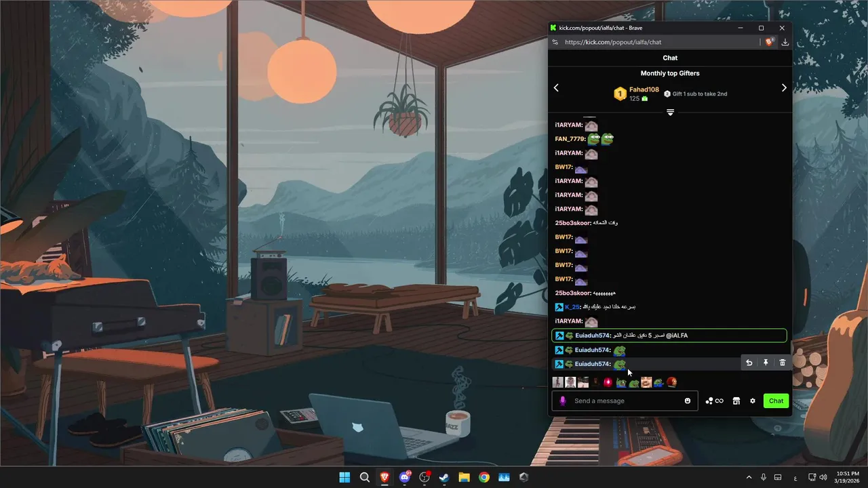Click the moderator badge beside K_25
The height and width of the screenshot is (488, 868).
pos(559,307)
